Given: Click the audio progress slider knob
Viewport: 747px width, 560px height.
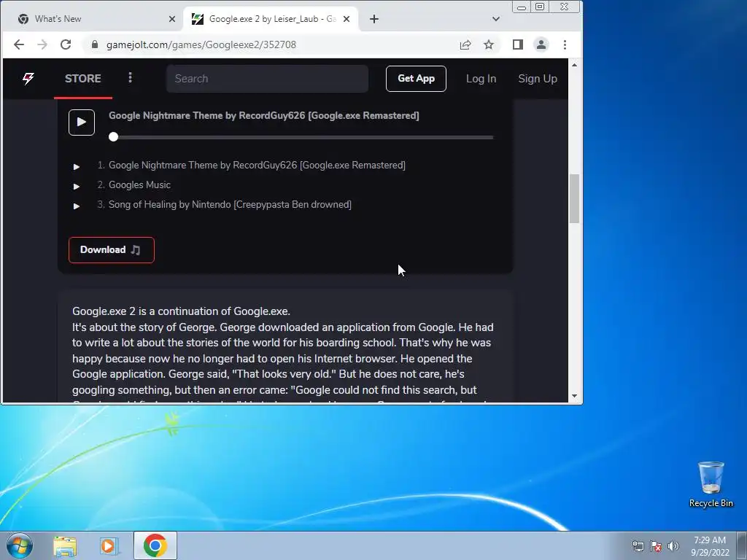Looking at the screenshot, I should click(x=113, y=137).
